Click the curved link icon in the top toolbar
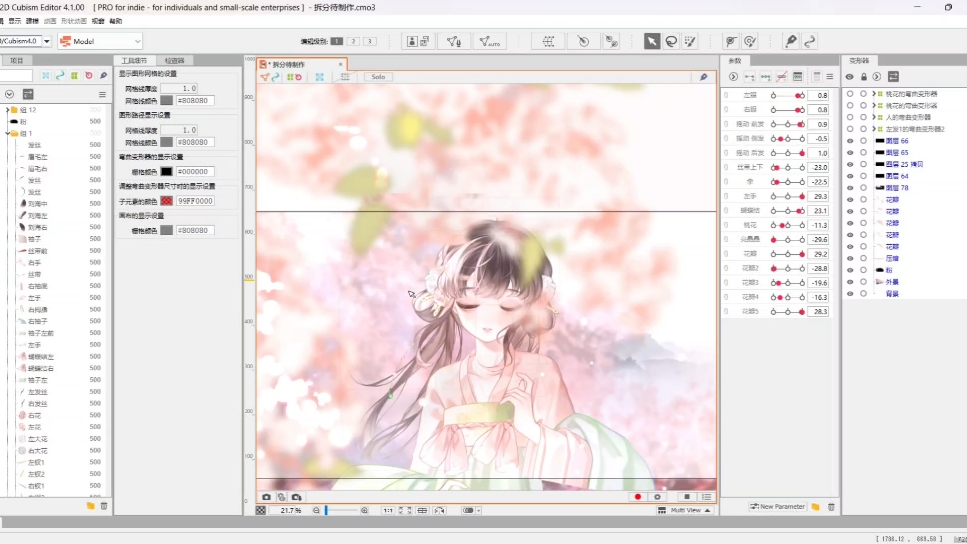Viewport: 967px width, 544px height. [810, 41]
